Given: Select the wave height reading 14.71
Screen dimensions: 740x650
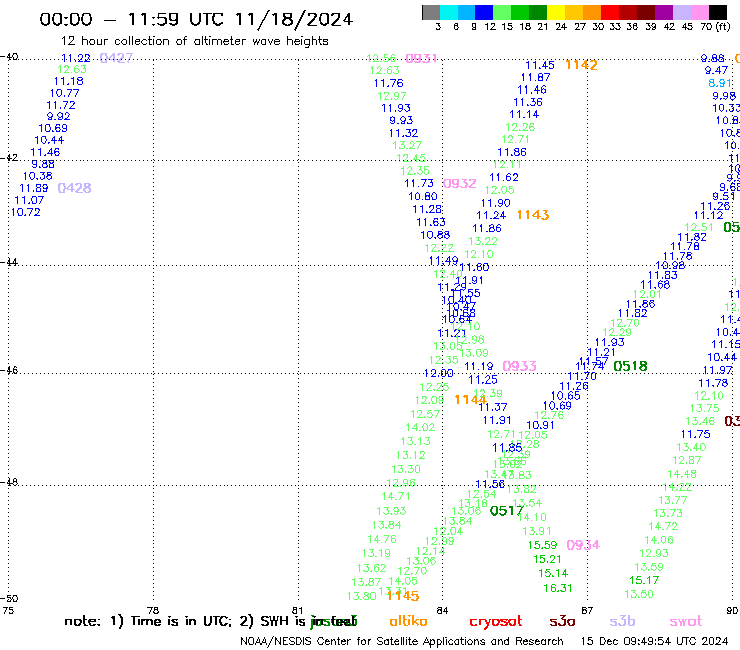Looking at the screenshot, I should point(396,497).
